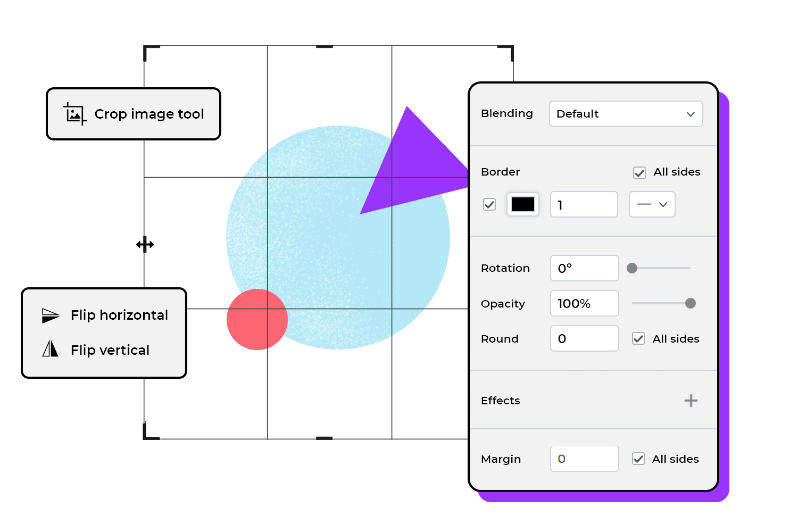Toggle the border enable checkbox beside color swatch
The height and width of the screenshot is (532, 798).
(x=489, y=204)
